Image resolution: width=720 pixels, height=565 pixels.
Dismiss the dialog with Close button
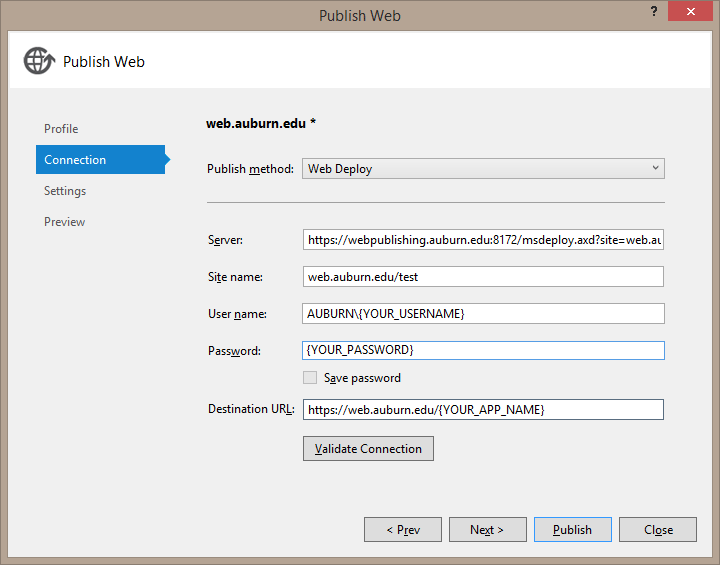[x=657, y=530]
